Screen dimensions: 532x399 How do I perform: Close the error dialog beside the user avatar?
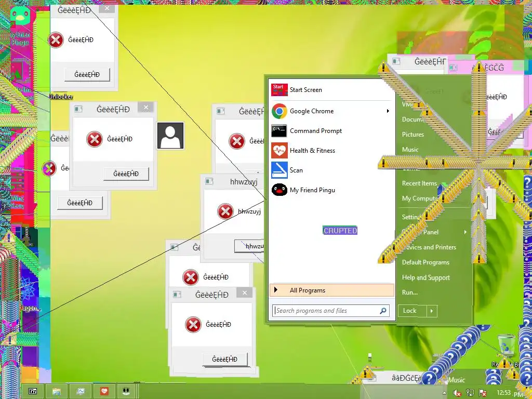[146, 108]
